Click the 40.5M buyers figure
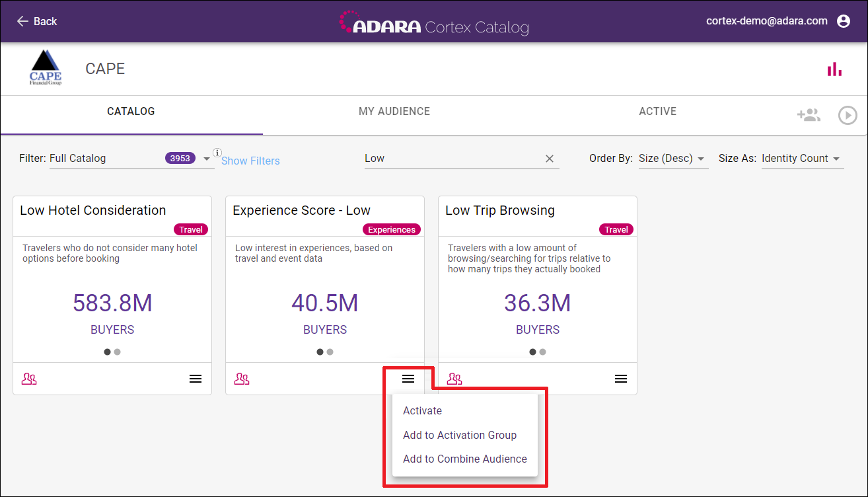The image size is (868, 497). coord(325,303)
